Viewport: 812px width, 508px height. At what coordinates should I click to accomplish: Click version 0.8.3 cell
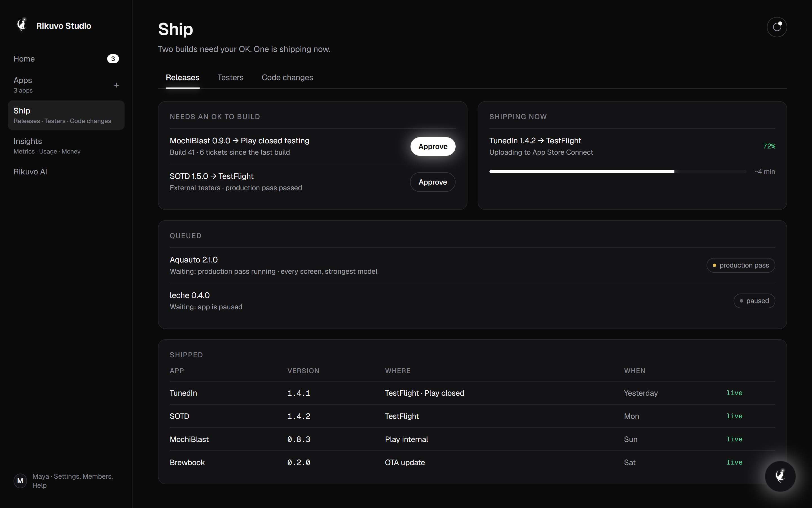[299, 439]
